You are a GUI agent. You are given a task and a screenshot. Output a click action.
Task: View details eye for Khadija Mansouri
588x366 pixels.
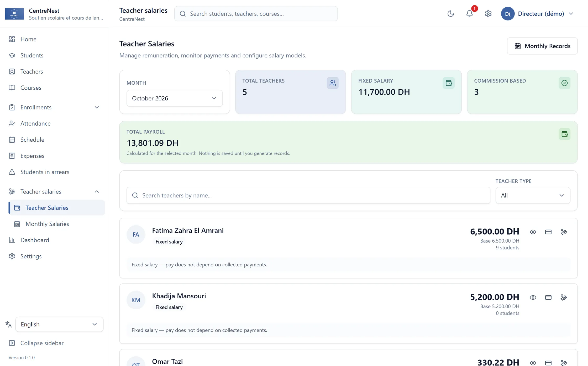click(x=533, y=297)
